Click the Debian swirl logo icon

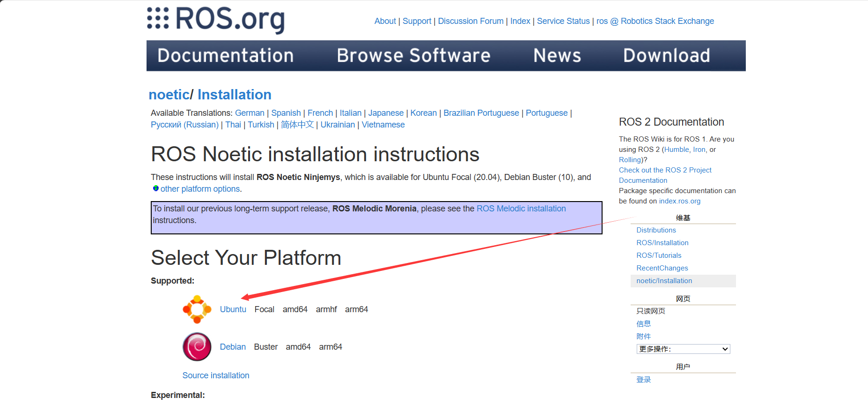[x=197, y=347]
